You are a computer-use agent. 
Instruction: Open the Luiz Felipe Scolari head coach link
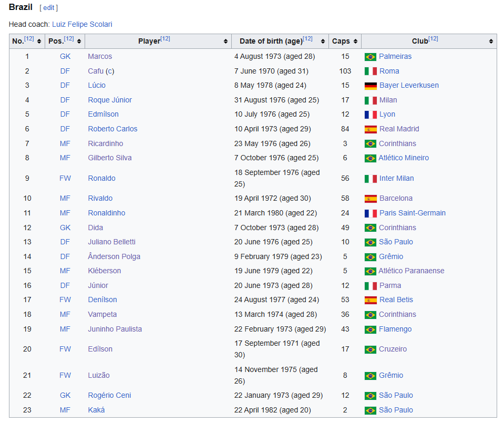coord(82,24)
